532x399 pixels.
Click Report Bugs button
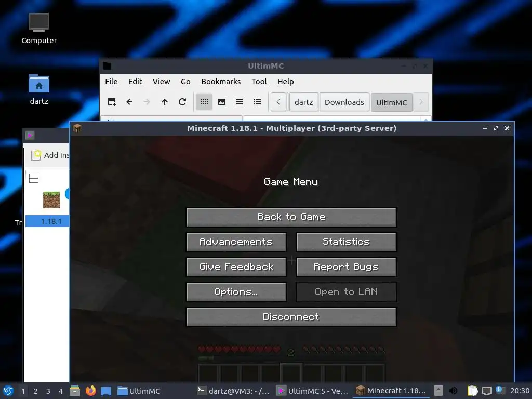[x=346, y=267]
